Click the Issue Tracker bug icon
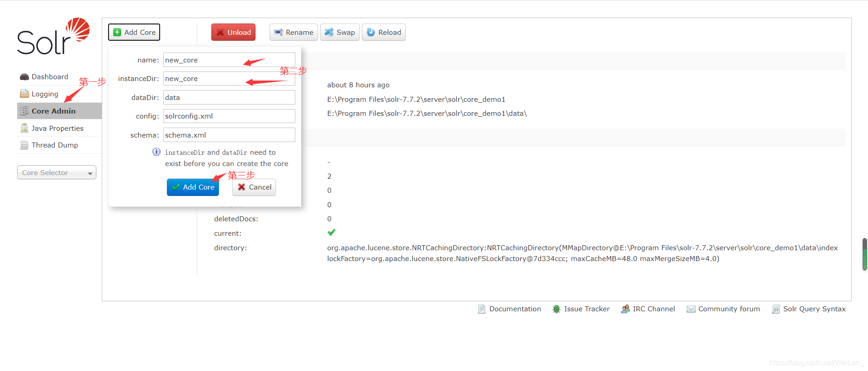 point(556,309)
